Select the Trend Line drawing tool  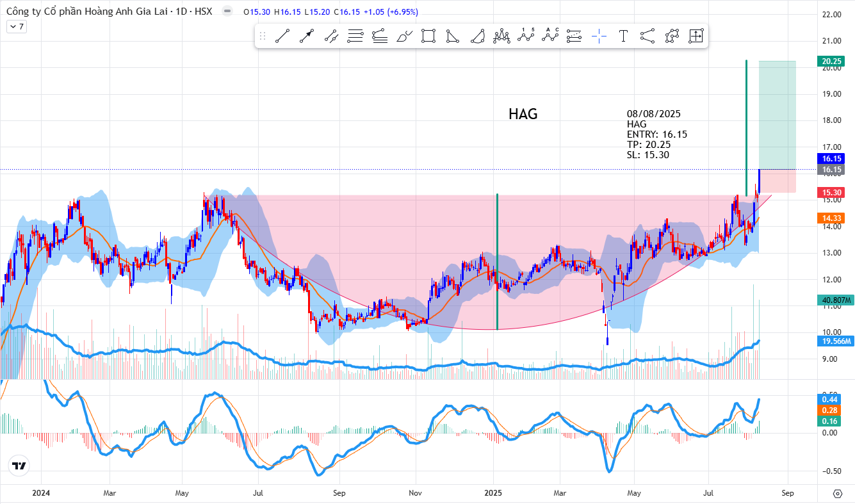[x=282, y=37]
